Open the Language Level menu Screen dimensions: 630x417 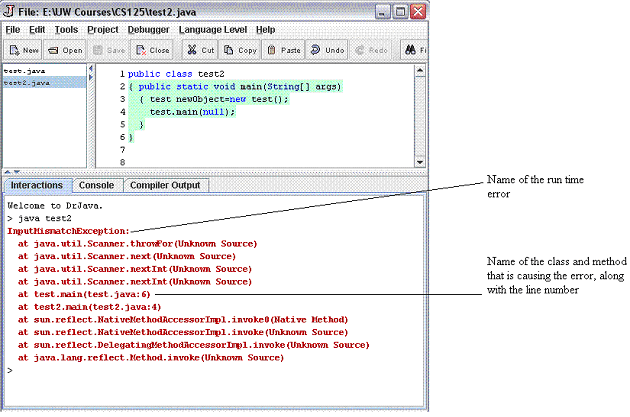(x=214, y=30)
